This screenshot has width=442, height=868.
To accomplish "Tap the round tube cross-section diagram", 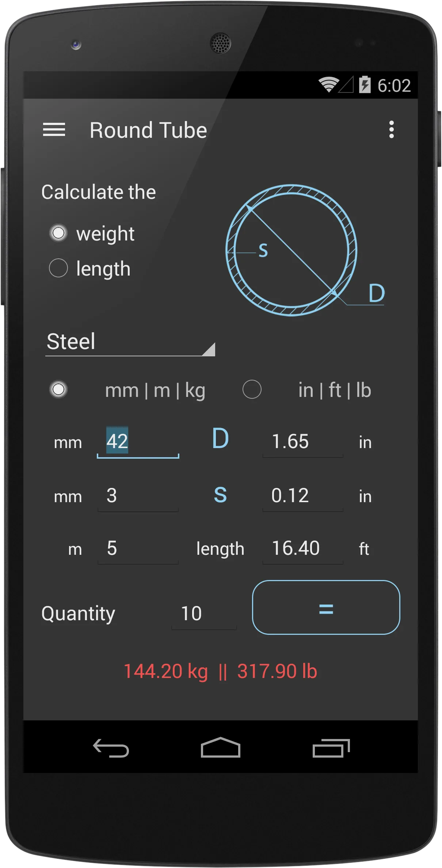I will tap(292, 250).
